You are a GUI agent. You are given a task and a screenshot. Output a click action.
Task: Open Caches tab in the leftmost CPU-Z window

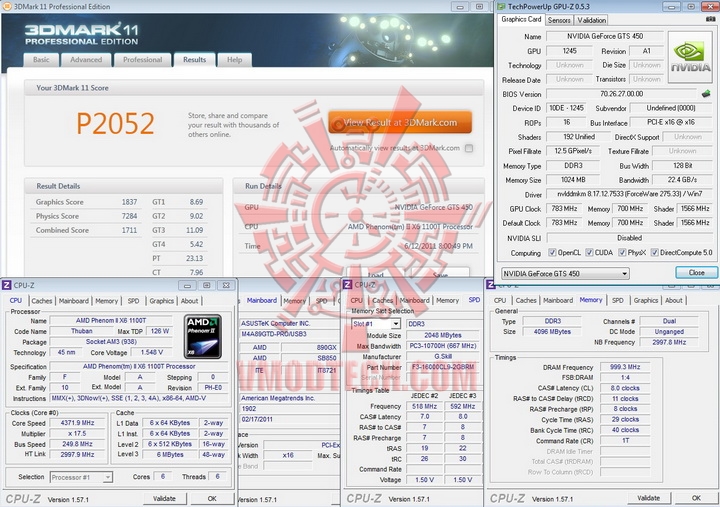[42, 301]
